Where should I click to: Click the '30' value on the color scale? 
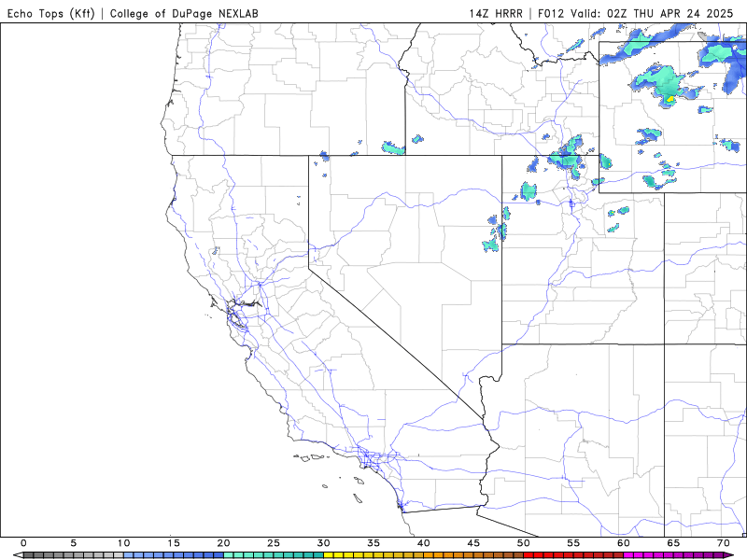323,543
